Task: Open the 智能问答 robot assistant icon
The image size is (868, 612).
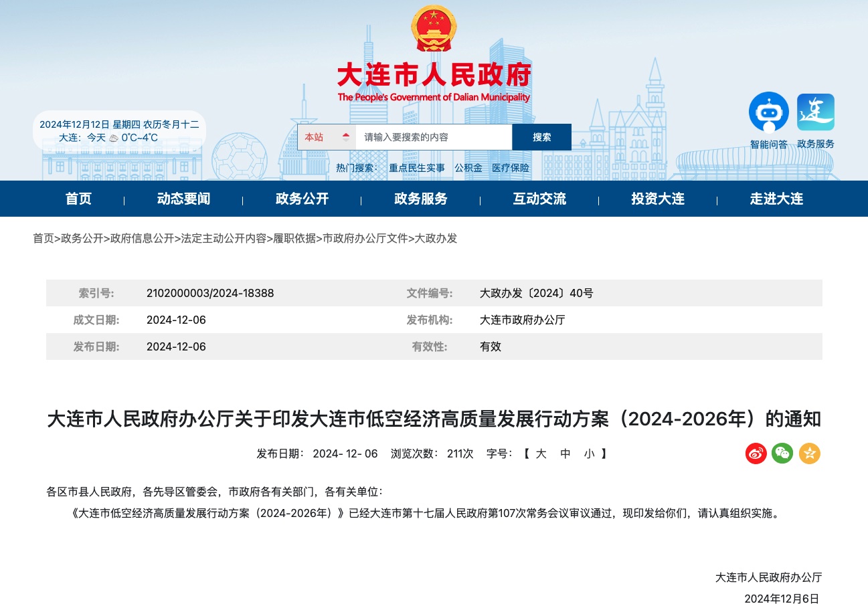Action: pos(768,112)
